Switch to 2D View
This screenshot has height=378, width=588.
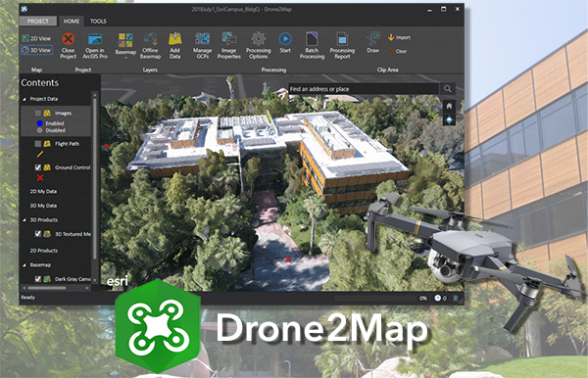(x=37, y=38)
